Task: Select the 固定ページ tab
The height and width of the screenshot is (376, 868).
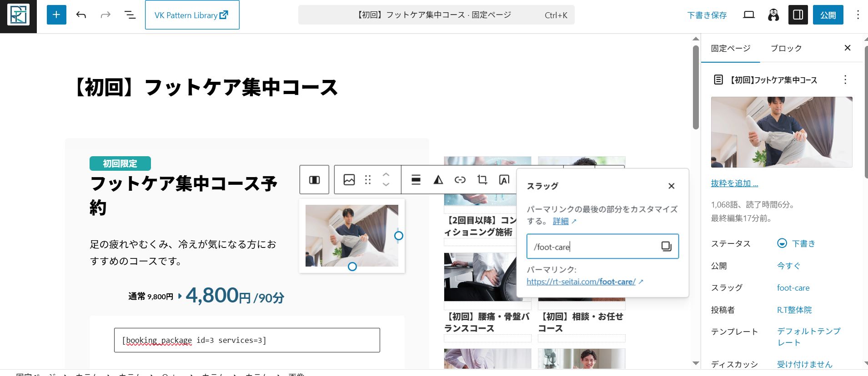Action: pos(730,48)
